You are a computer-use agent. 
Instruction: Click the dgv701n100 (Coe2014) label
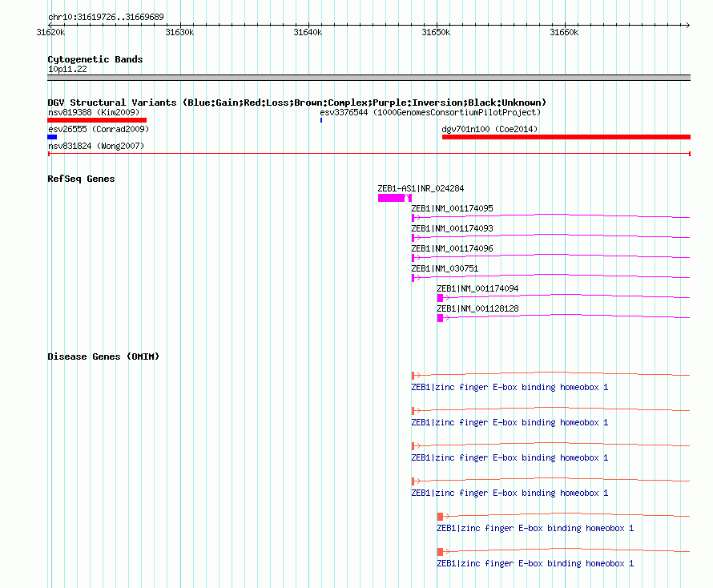point(489,129)
